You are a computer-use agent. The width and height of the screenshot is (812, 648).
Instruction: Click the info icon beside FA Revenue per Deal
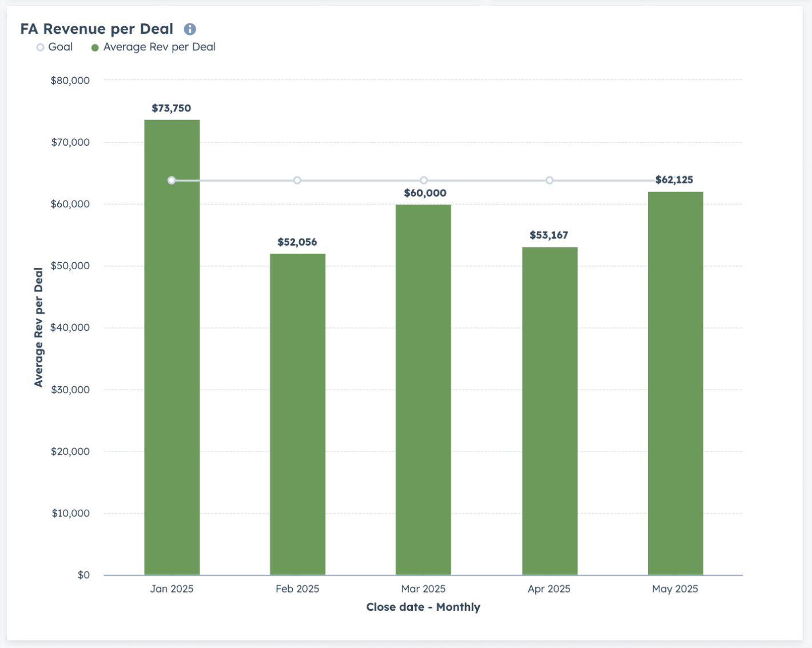(x=190, y=29)
